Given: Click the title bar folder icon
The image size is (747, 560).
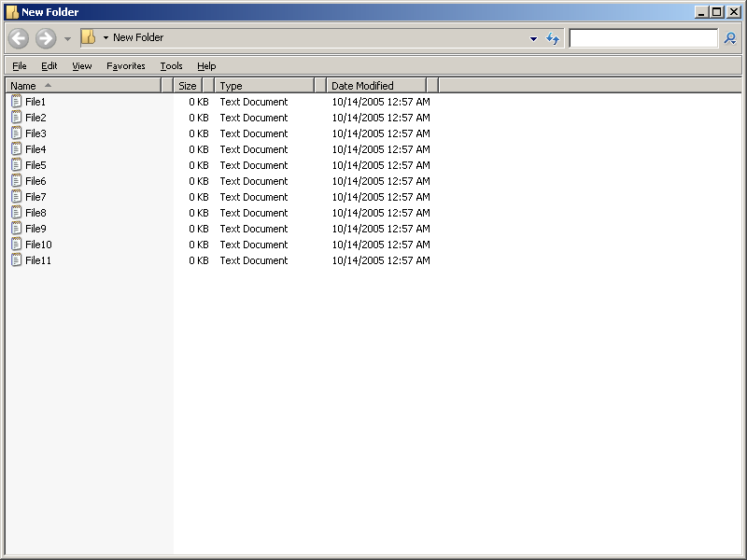Looking at the screenshot, I should [x=12, y=12].
